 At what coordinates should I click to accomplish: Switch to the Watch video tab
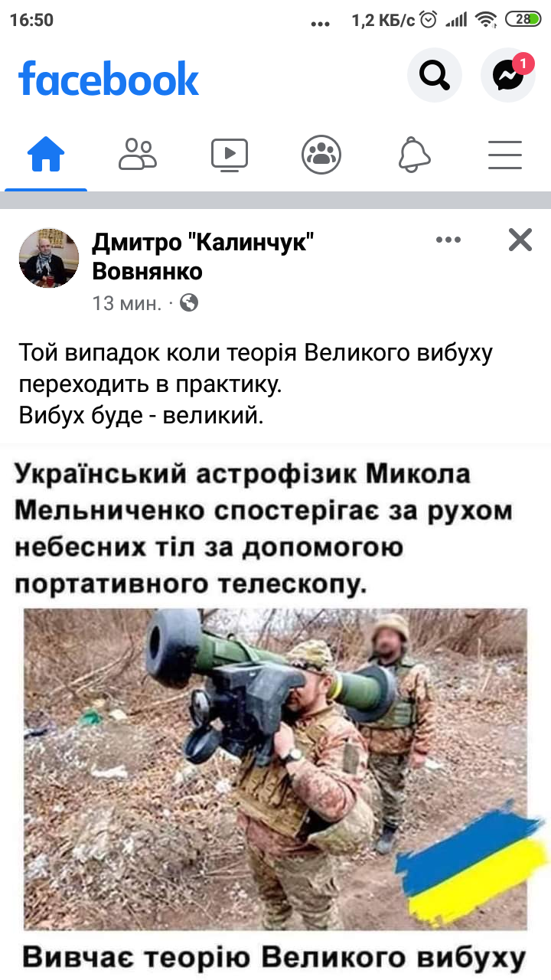pos(230,155)
